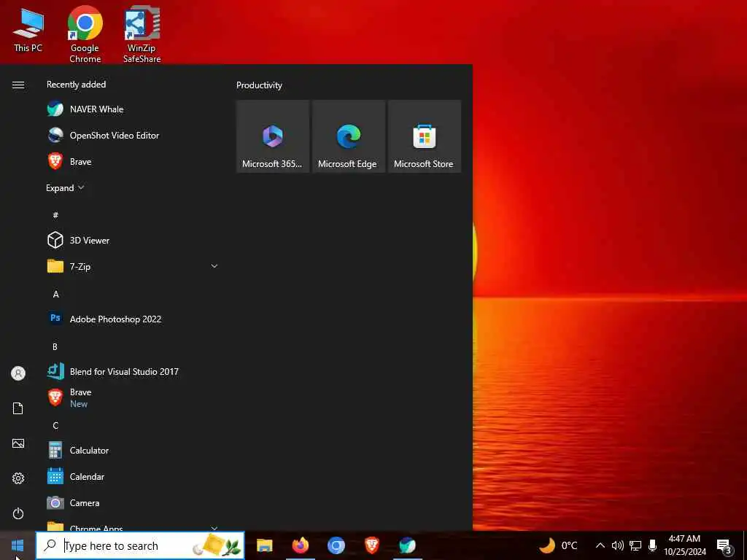747x560 pixels.
Task: Open the volume control icon
Action: 617,545
